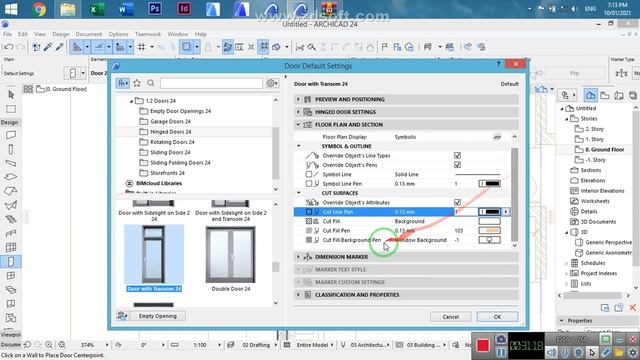
Task: Open the Teamwork menu
Action: tap(148, 34)
